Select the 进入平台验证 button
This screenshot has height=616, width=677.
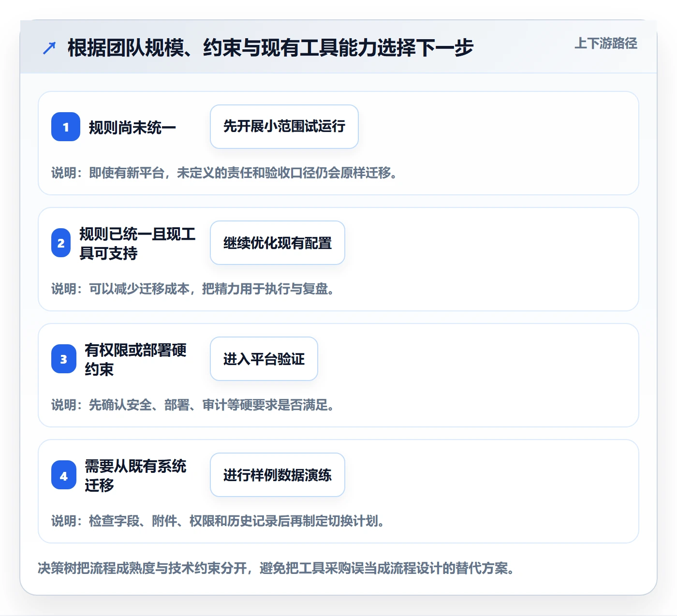click(x=264, y=359)
